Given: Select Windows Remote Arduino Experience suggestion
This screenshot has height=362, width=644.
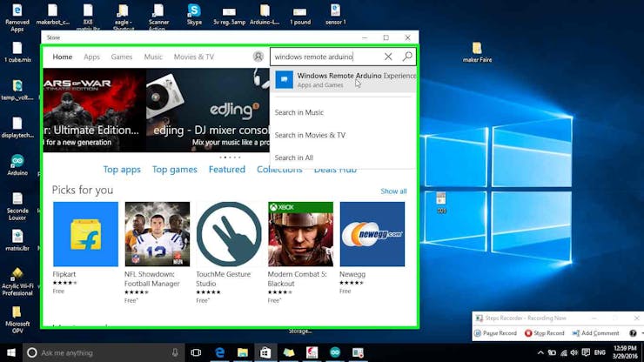Looking at the screenshot, I should [x=344, y=80].
